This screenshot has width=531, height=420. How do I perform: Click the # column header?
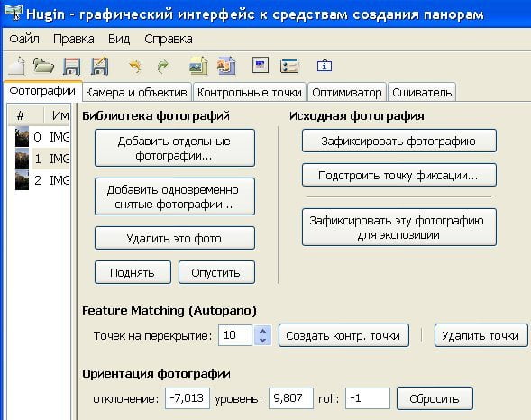26,115
